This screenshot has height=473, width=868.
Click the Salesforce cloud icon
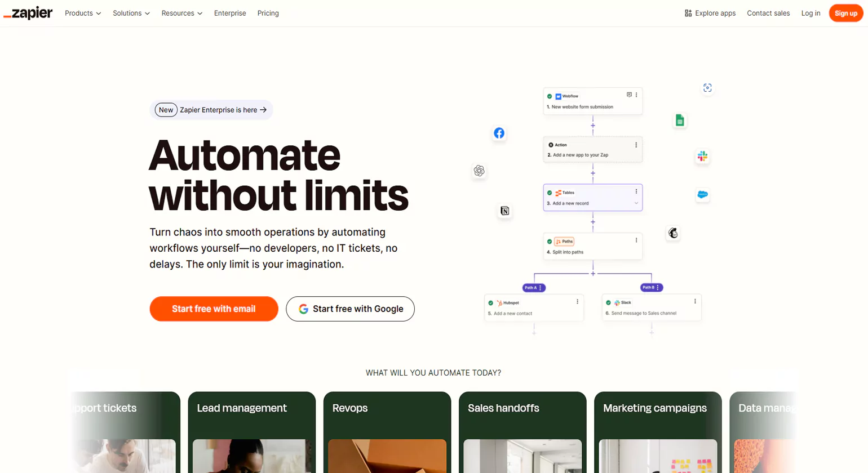click(702, 195)
